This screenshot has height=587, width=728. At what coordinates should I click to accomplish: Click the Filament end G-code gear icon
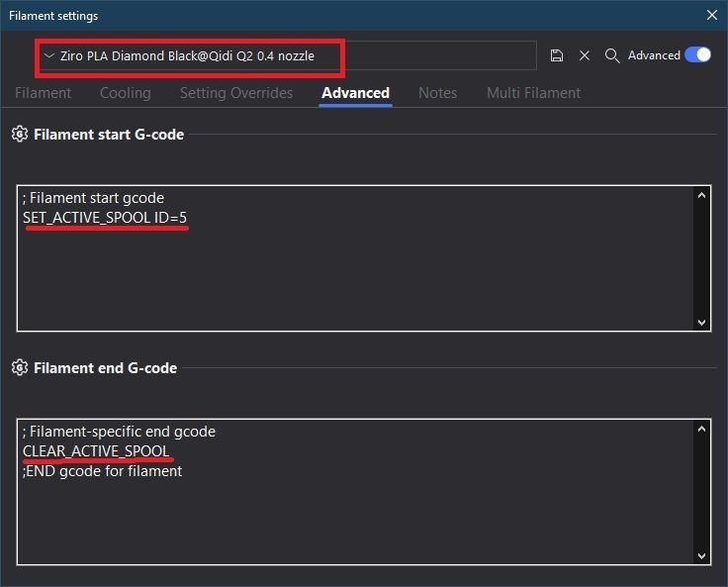point(20,367)
